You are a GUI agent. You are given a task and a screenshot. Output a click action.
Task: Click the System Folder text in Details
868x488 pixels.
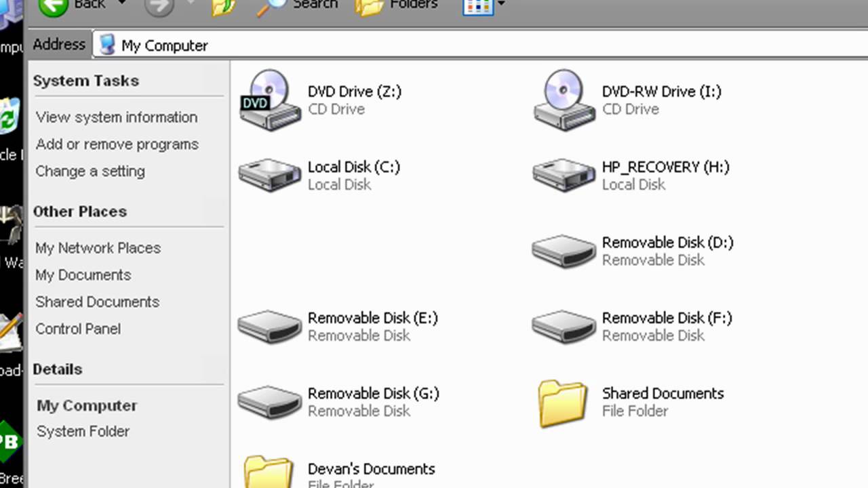coord(83,432)
